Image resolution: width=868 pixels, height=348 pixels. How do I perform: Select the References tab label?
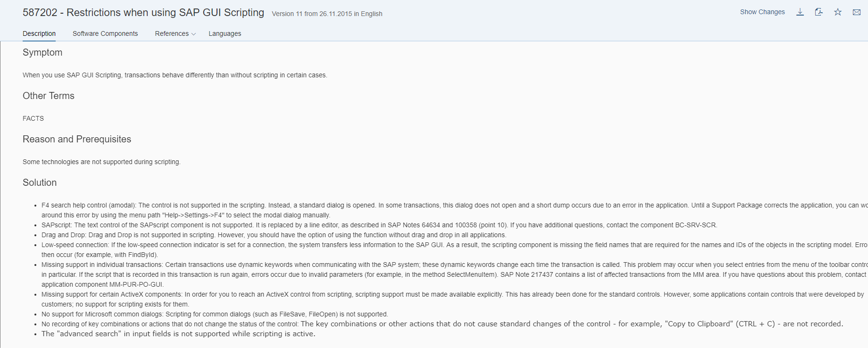[x=172, y=33]
